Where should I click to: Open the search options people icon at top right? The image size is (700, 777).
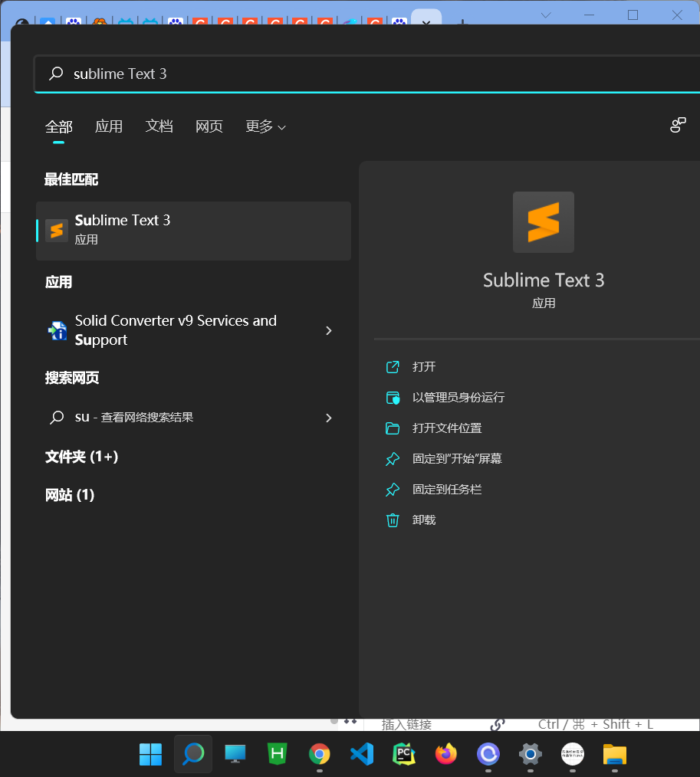pyautogui.click(x=678, y=125)
